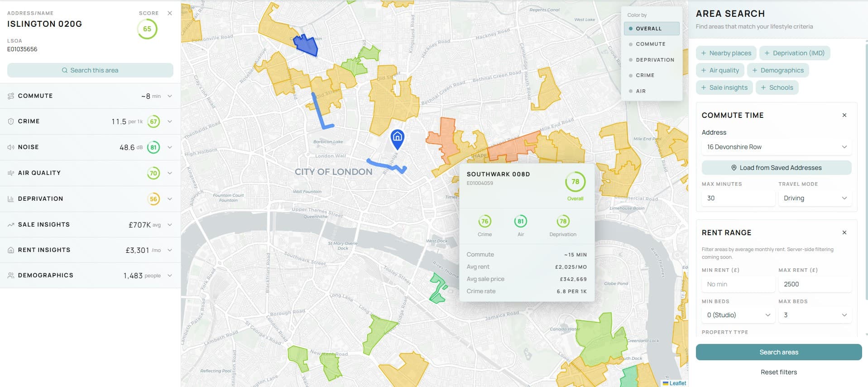Select Deprivation color-by option

point(655,60)
